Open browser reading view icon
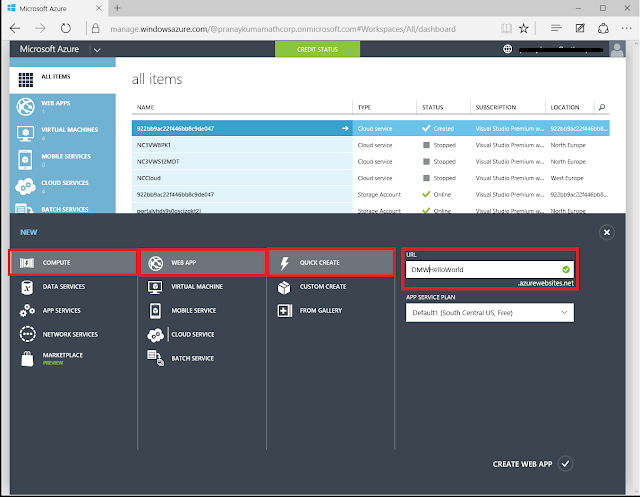640x497 pixels. [506, 29]
